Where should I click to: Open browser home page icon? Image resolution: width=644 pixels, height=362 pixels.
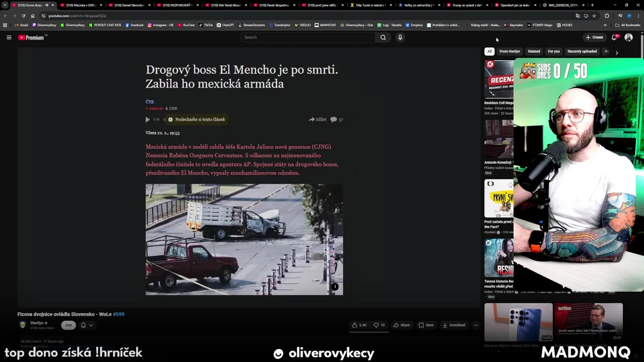click(33, 16)
